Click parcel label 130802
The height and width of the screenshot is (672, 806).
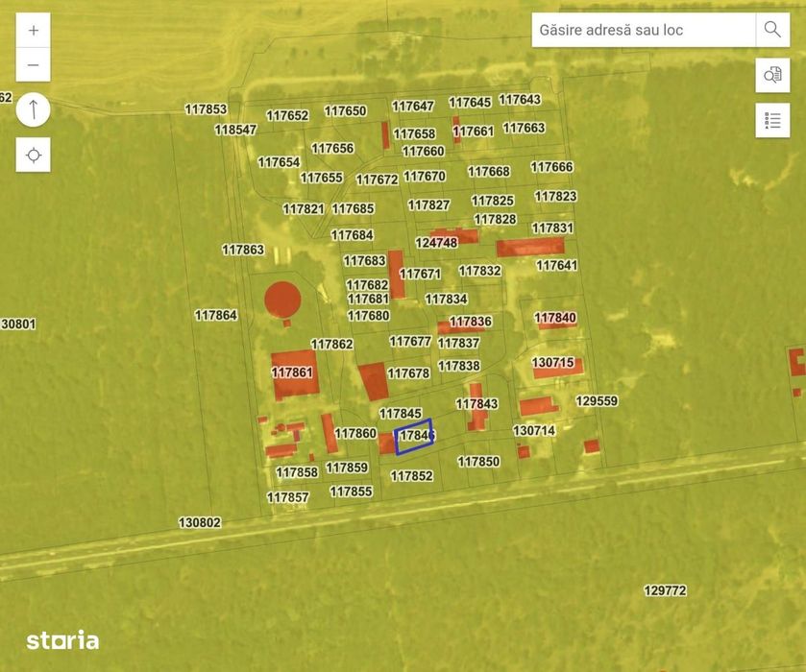[x=200, y=522]
